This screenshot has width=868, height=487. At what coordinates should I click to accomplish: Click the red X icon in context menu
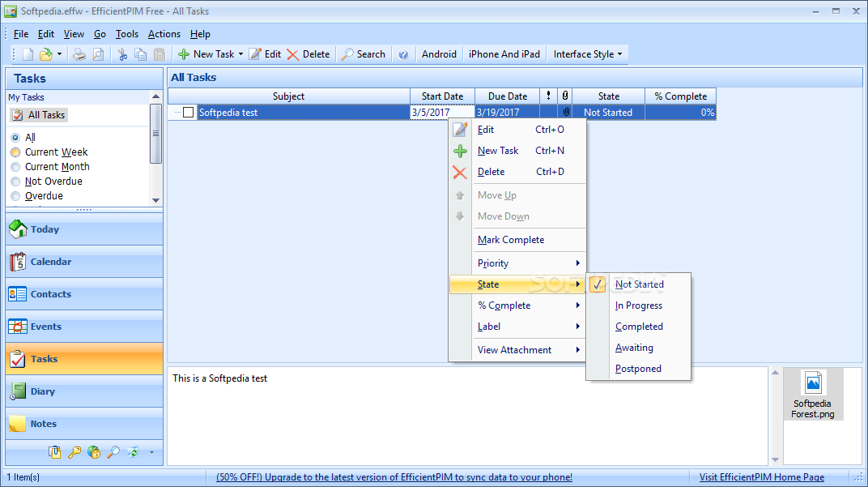pyautogui.click(x=460, y=172)
